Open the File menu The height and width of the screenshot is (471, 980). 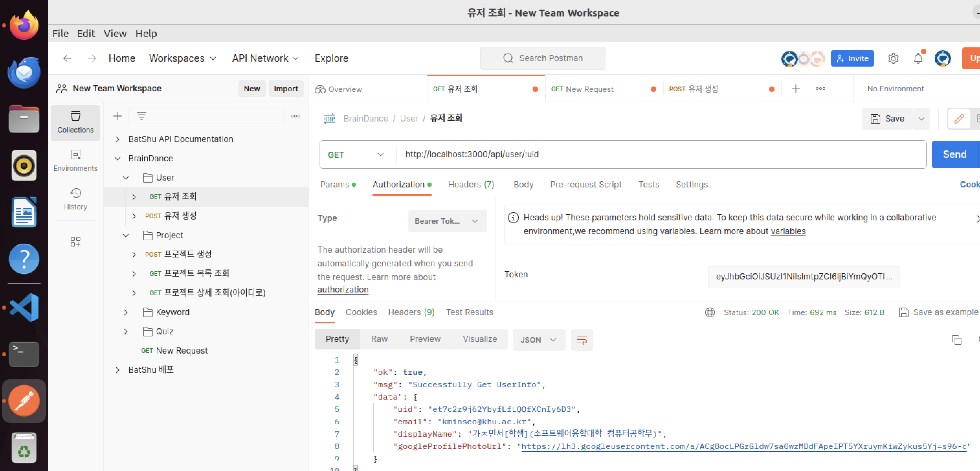pos(60,33)
